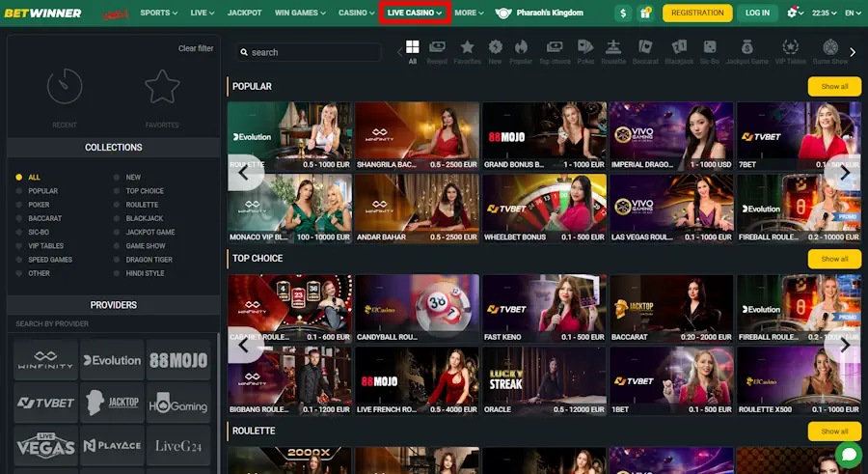
Task: Open the EN language dropdown
Action: 854,13
